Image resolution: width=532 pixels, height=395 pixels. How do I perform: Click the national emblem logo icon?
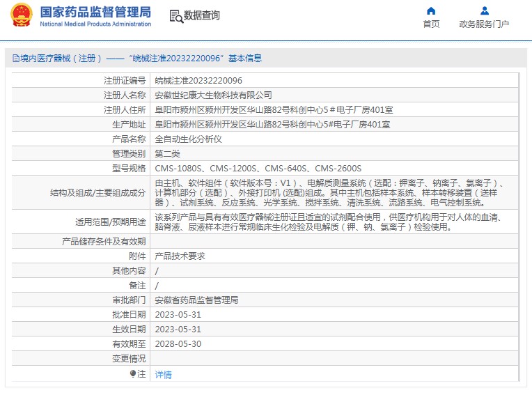(20, 15)
